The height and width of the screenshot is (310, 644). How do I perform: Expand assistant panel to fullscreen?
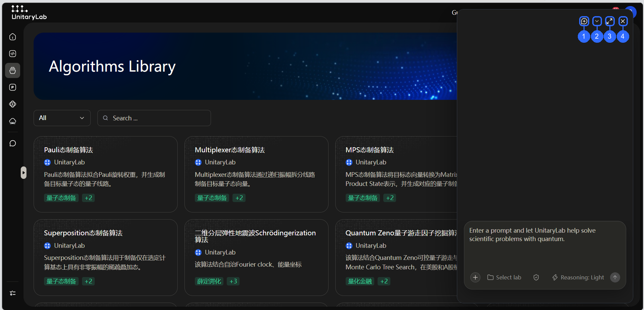click(610, 21)
